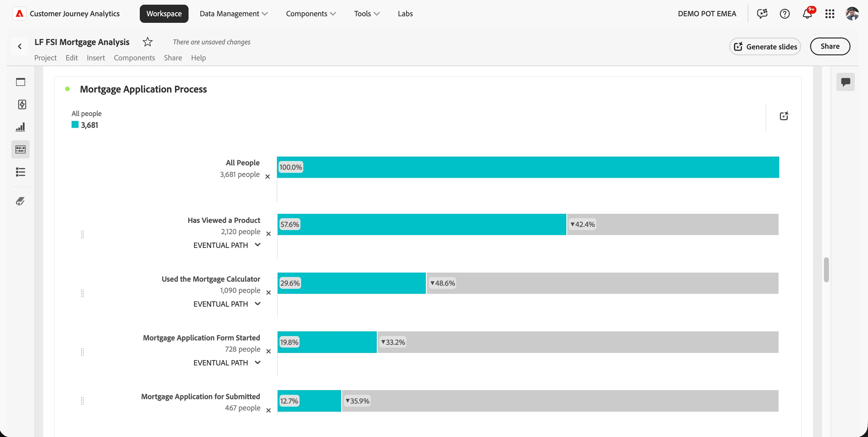Click the help question mark icon
This screenshot has height=437, width=868.
click(785, 14)
